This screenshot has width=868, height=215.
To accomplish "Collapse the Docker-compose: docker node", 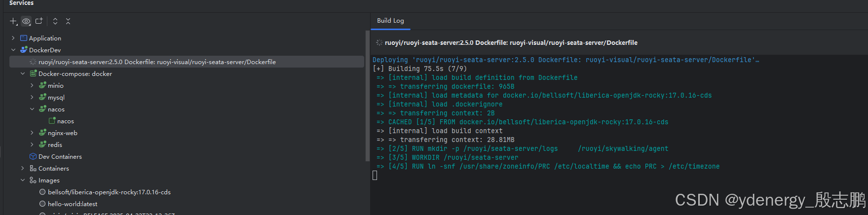I will pyautogui.click(x=23, y=73).
